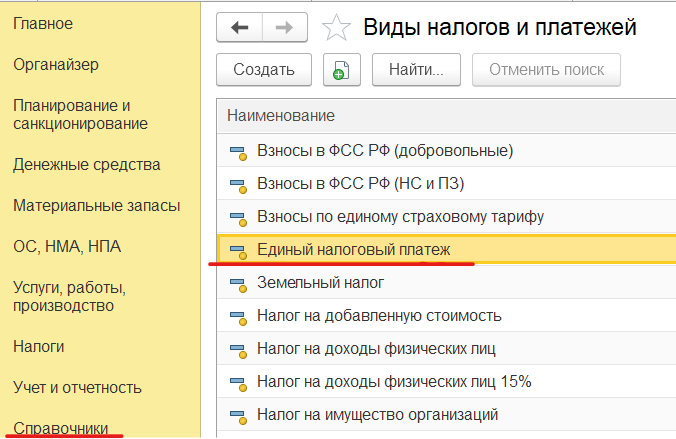
Task: Open the Справочники section
Action: tap(61, 428)
